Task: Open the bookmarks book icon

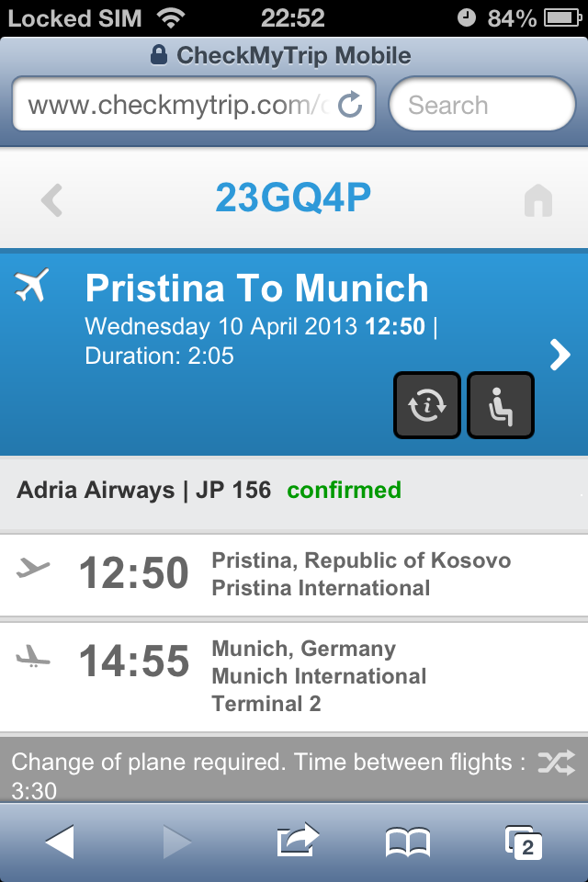Action: [x=408, y=842]
